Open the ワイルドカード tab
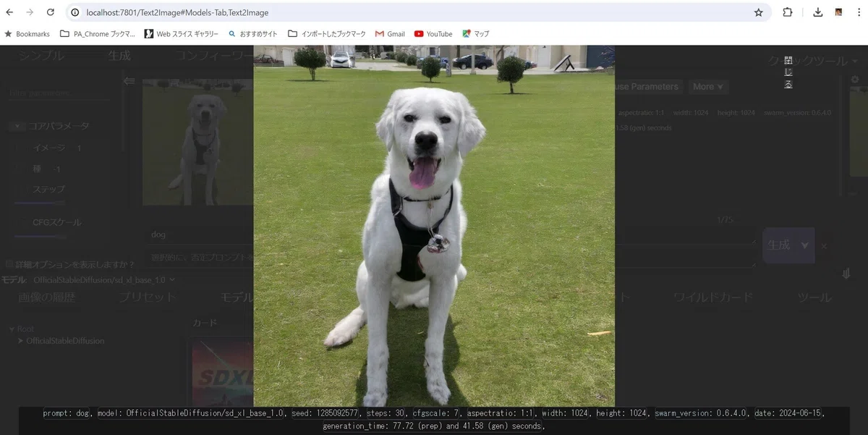Image resolution: width=868 pixels, height=435 pixels. click(713, 297)
